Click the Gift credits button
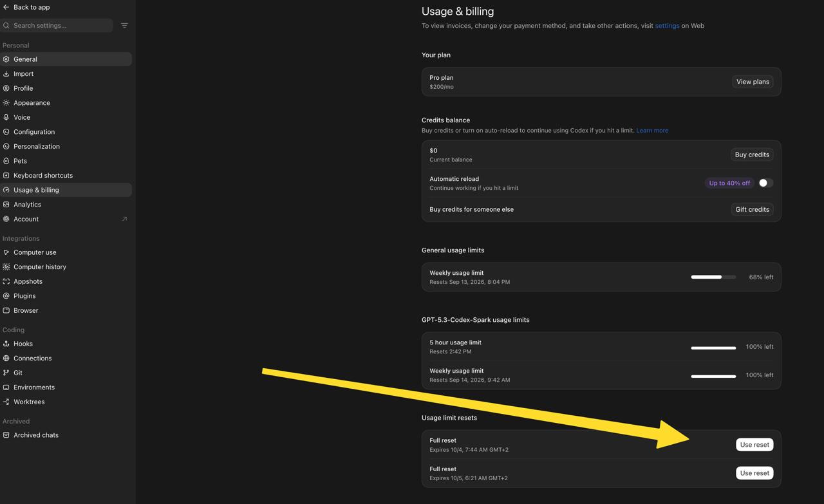The width and height of the screenshot is (824, 504). pos(752,209)
